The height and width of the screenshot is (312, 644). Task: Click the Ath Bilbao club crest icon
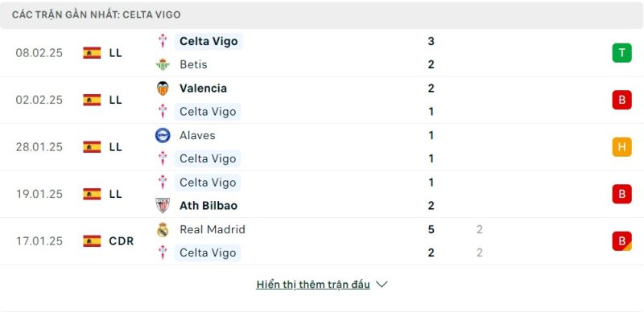(163, 205)
